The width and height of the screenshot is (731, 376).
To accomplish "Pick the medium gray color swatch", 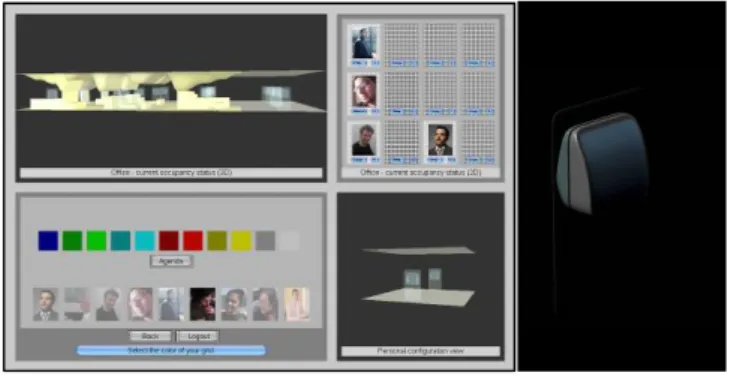I will (x=265, y=241).
